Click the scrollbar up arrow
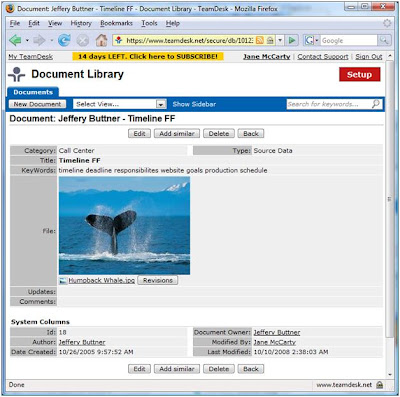This screenshot has height=397, width=400. (389, 56)
